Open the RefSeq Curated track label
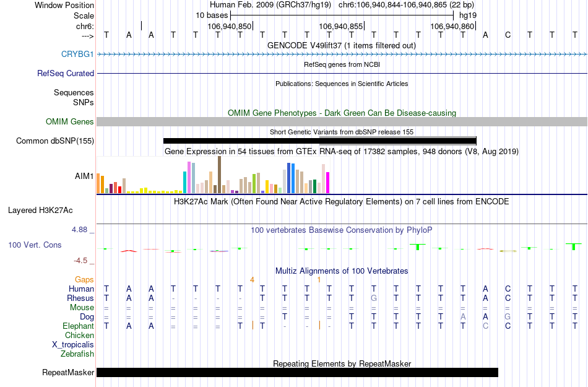588x387 pixels. pos(65,73)
